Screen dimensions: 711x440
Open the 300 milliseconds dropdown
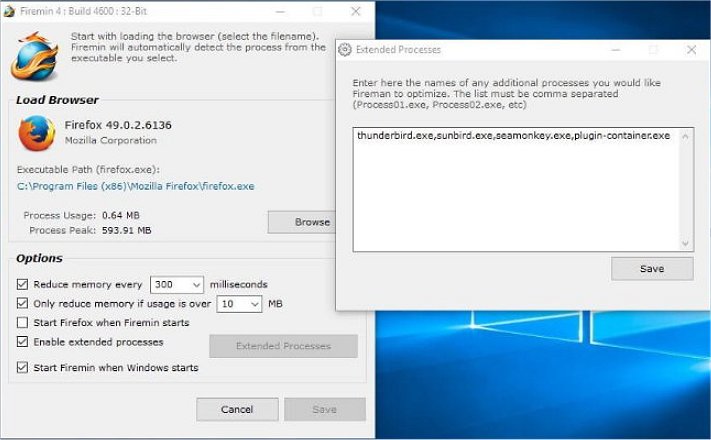coord(177,284)
